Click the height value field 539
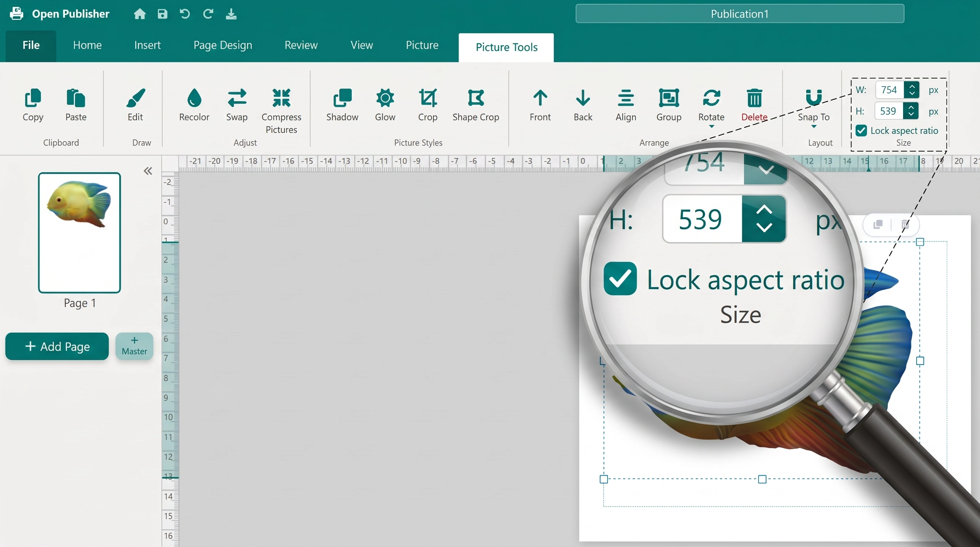980x547 pixels. (x=889, y=111)
